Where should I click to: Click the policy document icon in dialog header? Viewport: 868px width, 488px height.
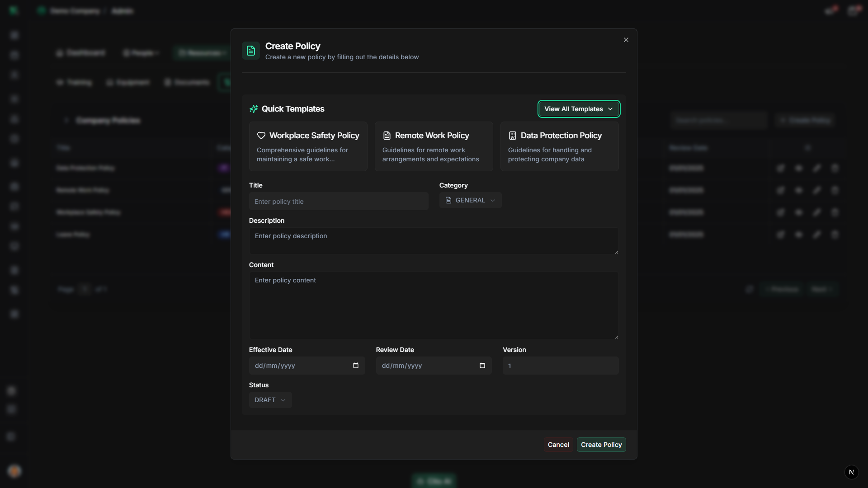click(x=250, y=51)
